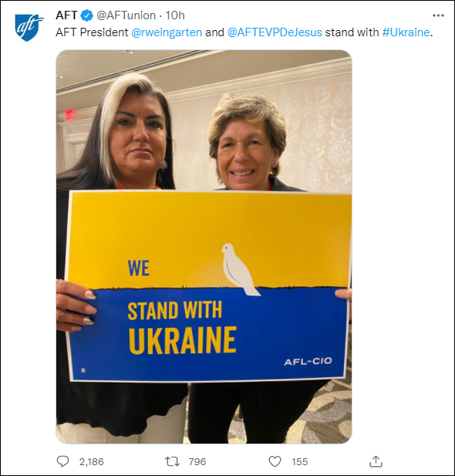Open the share upload icon

[376, 461]
